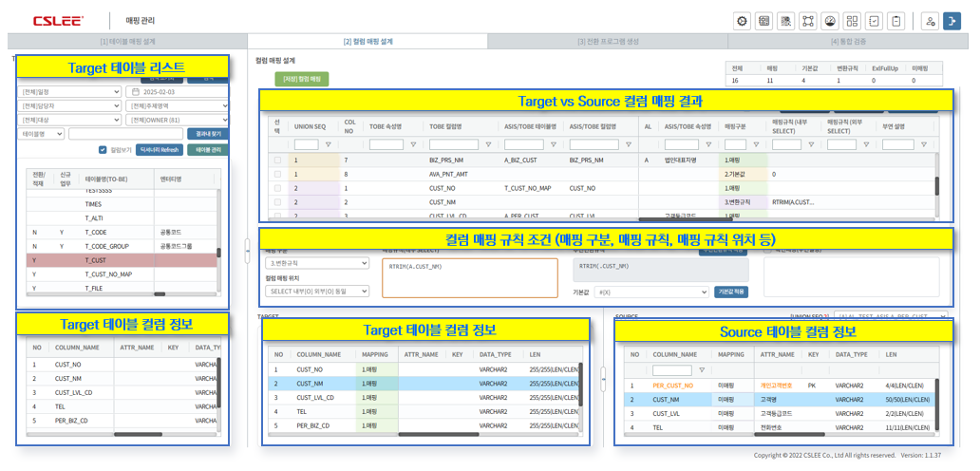Open the user account settings icon
Screen dimensions: 980x471
click(x=931, y=21)
